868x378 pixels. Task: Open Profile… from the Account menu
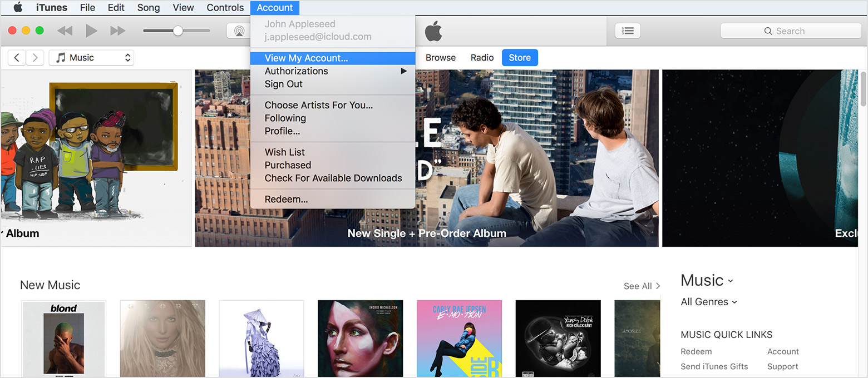pyautogui.click(x=333, y=131)
